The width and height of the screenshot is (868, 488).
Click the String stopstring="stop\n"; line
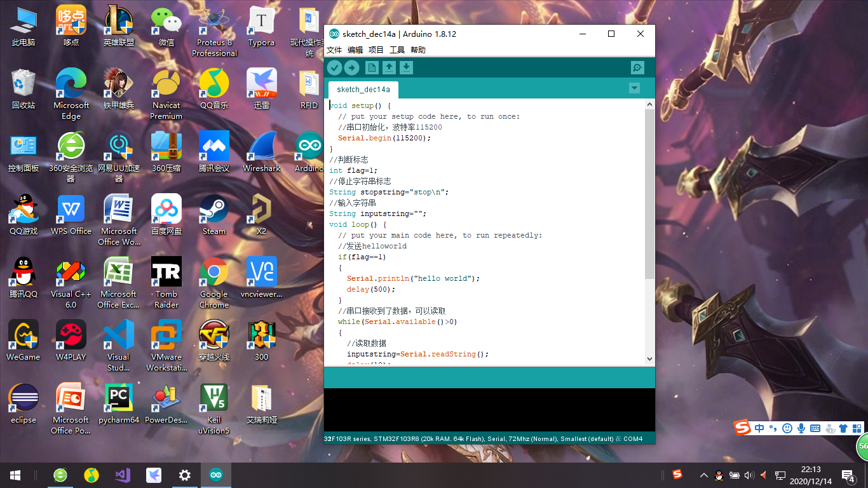(389, 192)
